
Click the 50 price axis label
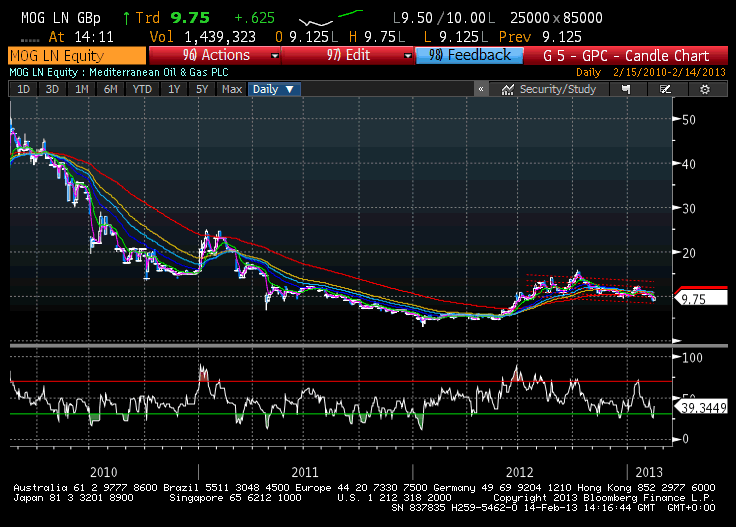[x=689, y=120]
